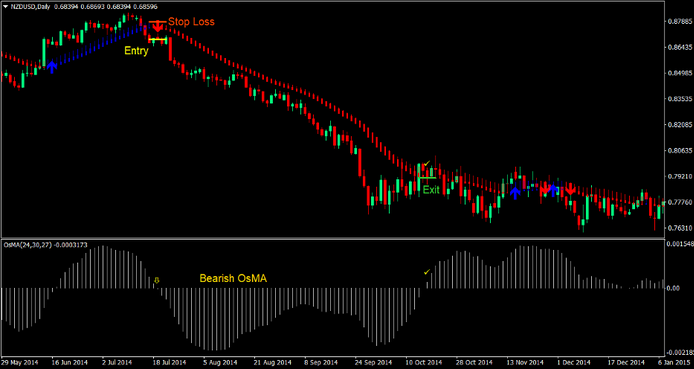This screenshot has height=369, width=694.
Task: Select the yellow entry price line
Action: point(158,40)
